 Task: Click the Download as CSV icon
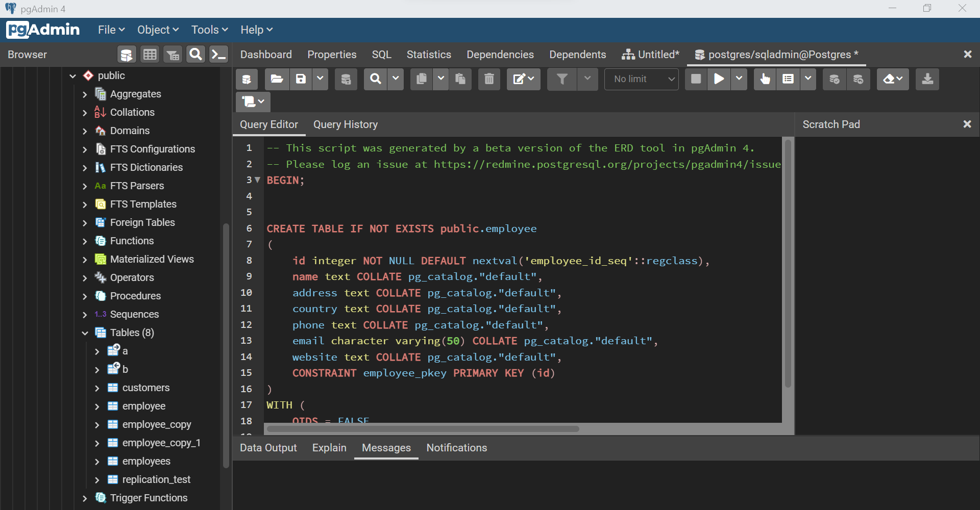click(x=927, y=79)
